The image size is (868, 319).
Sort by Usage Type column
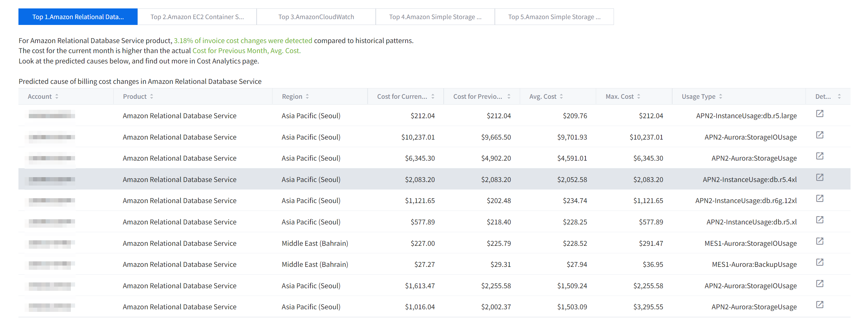[720, 97]
